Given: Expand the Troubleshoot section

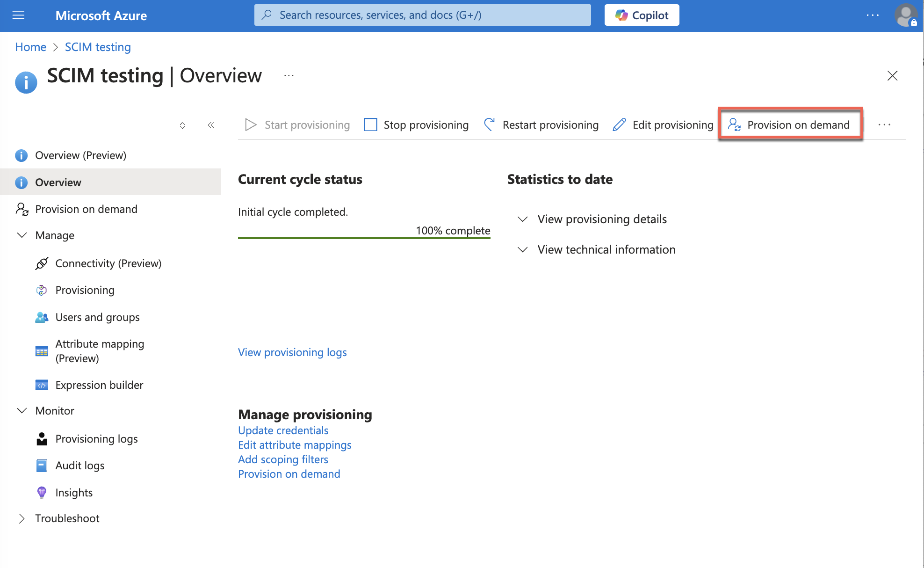Looking at the screenshot, I should (x=22, y=518).
